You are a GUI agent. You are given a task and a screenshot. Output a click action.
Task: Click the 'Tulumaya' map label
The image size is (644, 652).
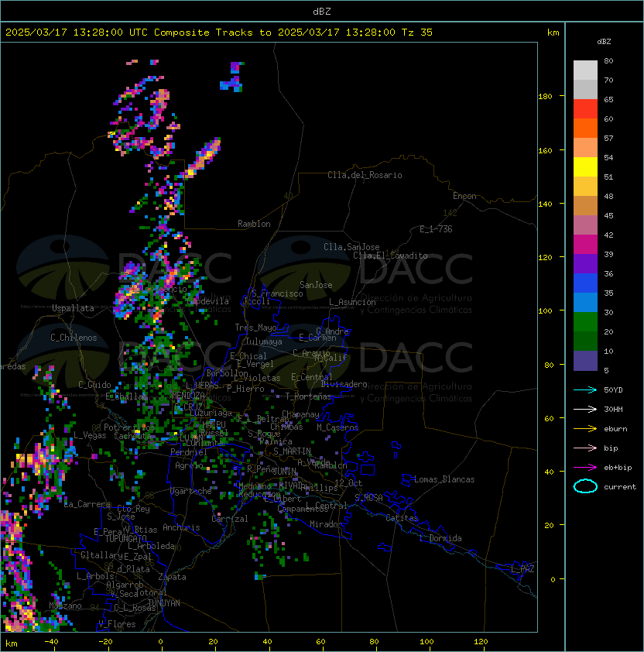tap(264, 341)
